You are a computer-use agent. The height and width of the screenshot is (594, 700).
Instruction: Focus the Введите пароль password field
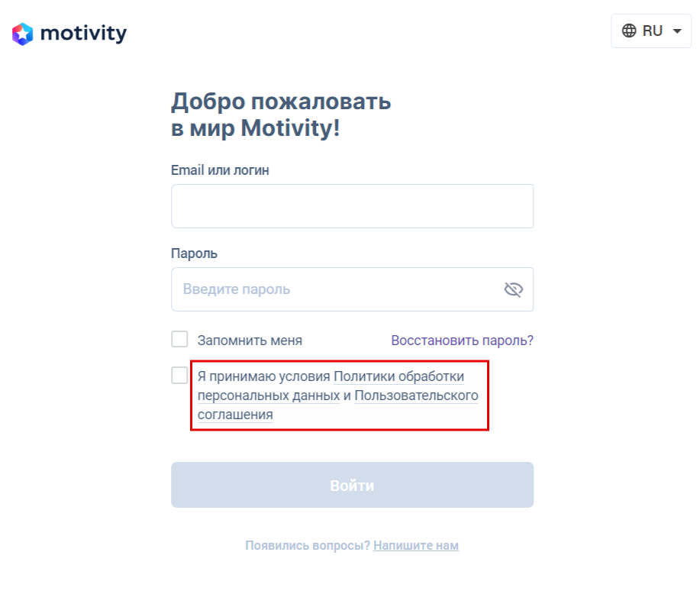click(336, 289)
